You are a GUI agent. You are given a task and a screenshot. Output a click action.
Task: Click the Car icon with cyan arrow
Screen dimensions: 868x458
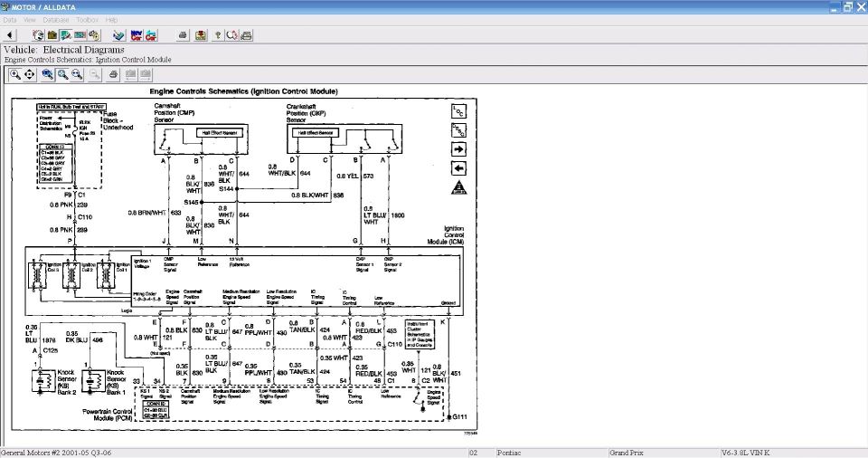151,35
